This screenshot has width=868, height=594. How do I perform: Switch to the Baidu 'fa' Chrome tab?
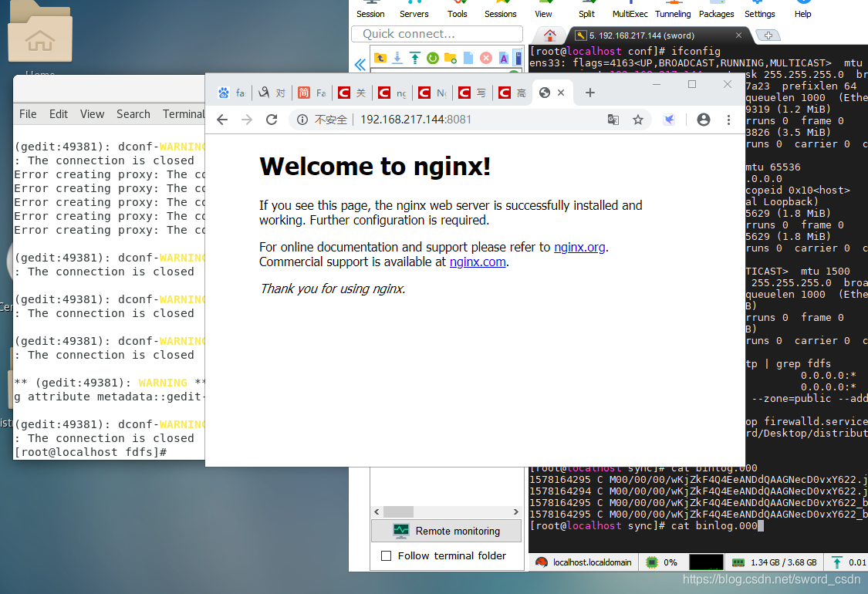pos(232,93)
